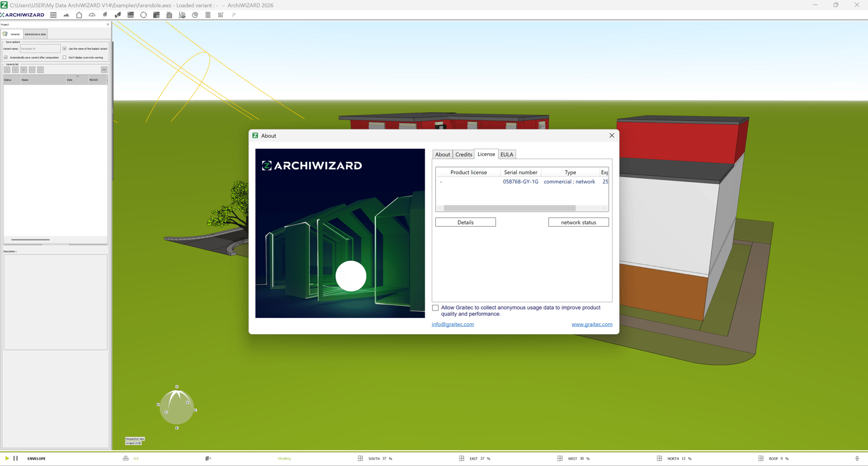Screen dimensions: 868x466
Task: Click the dome sun-path icon in toolbar
Action: [92, 15]
